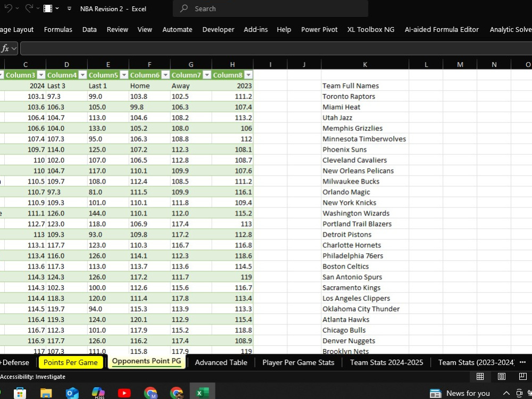This screenshot has width=532, height=399.
Task: Open Column7 filter dropdown
Action: (206, 75)
